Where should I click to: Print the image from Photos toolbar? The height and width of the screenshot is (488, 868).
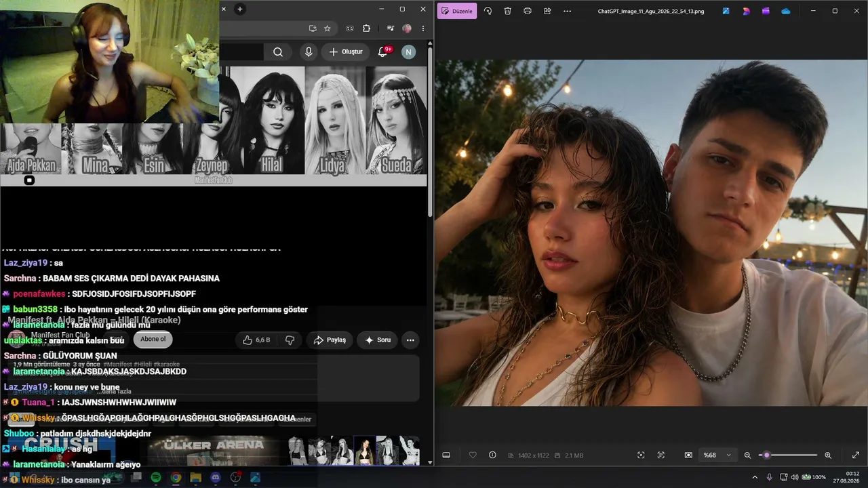(x=528, y=11)
